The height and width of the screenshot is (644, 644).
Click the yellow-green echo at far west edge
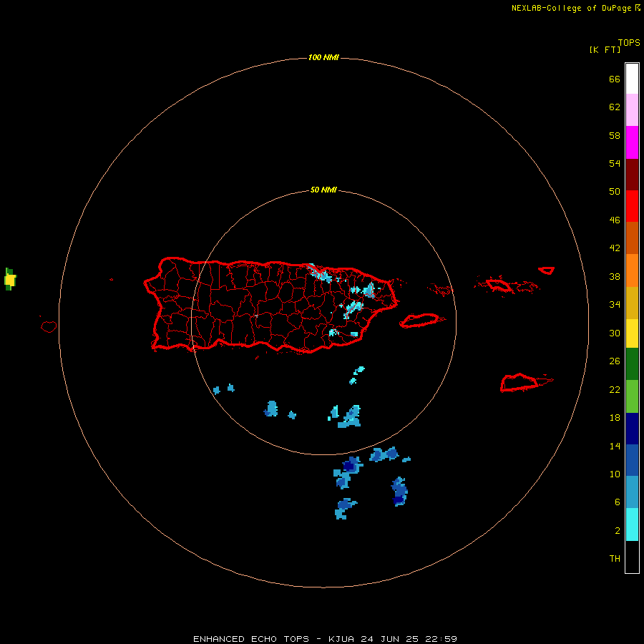coord(10,279)
